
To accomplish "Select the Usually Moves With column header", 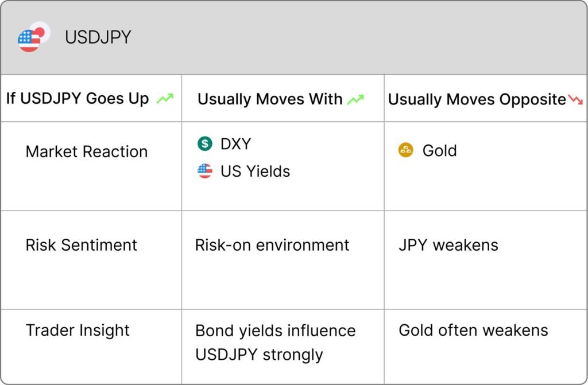I will point(270,99).
